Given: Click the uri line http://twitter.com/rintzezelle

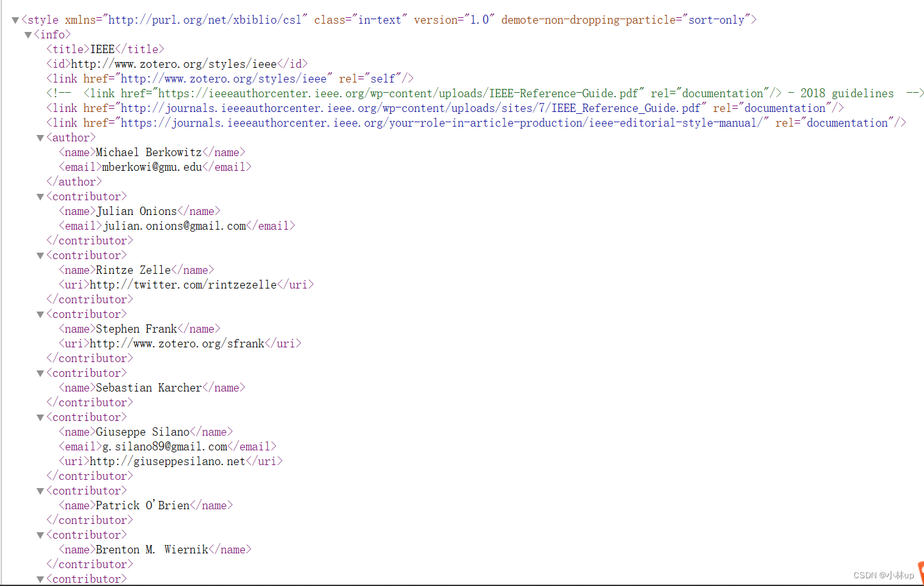Looking at the screenshot, I should 187,285.
